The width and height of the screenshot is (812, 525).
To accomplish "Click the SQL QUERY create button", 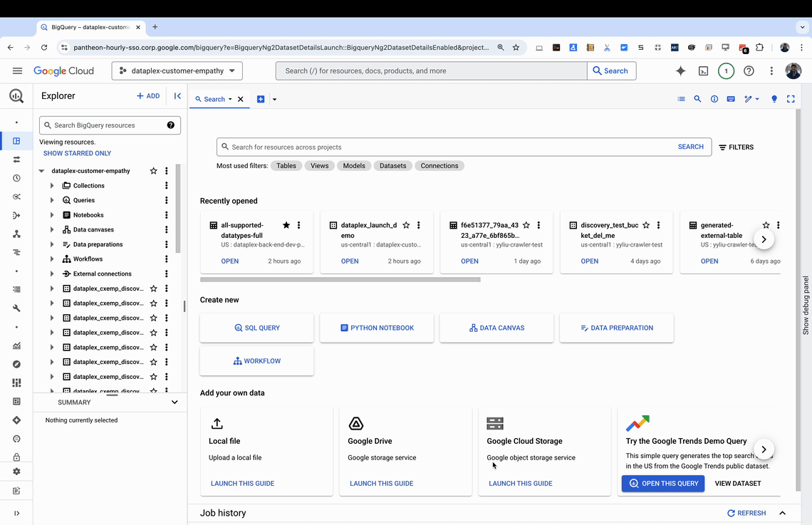I will tap(257, 328).
